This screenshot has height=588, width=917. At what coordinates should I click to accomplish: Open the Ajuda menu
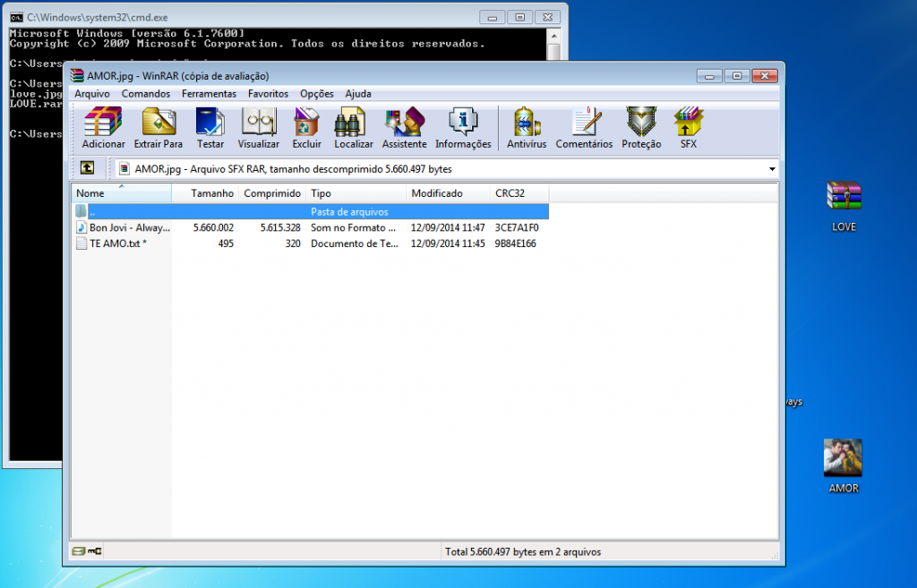(358, 93)
